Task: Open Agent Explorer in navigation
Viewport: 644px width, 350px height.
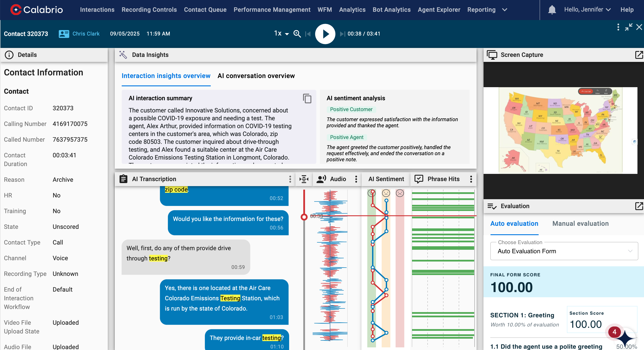Action: click(x=439, y=10)
